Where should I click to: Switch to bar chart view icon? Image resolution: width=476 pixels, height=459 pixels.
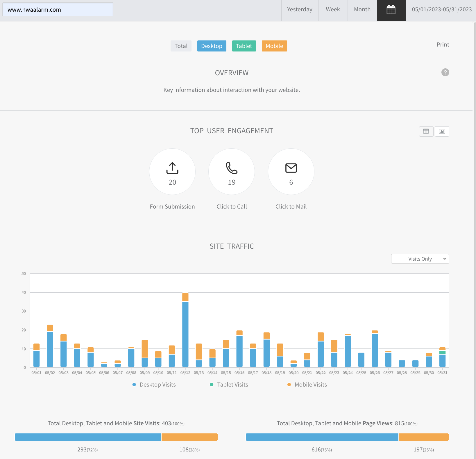coord(442,131)
